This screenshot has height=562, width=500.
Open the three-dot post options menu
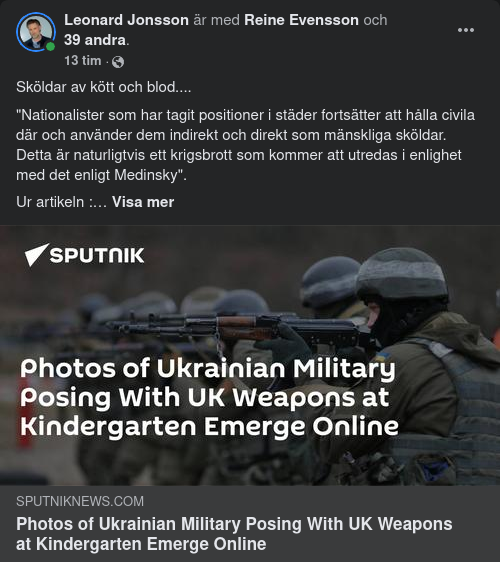466,30
